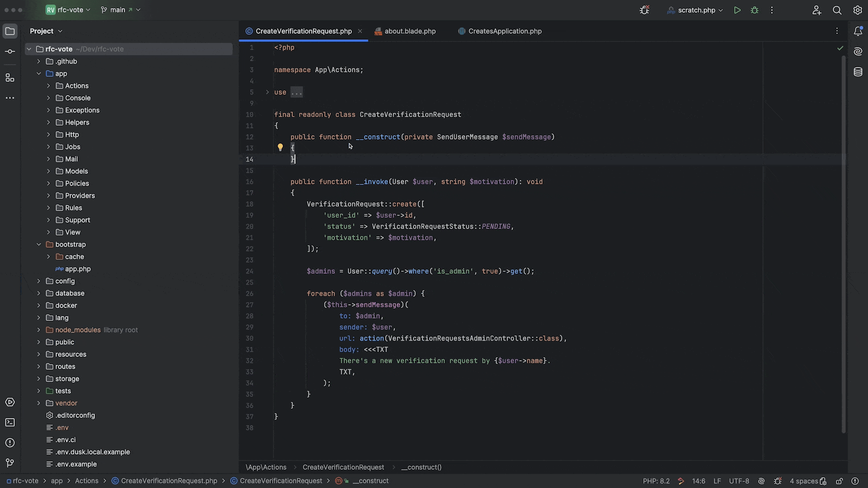
Task: Click the UTF-8 encoding in status bar
Action: coord(739,481)
